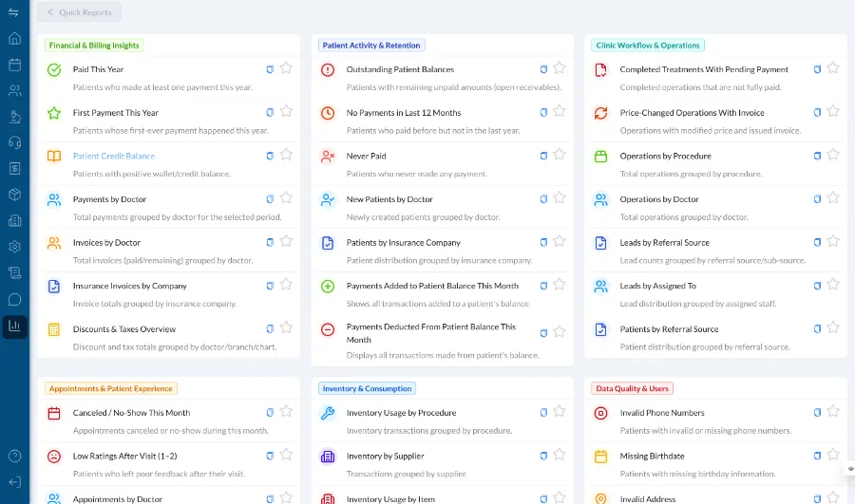Copy icon for Operations by Doctor

817,199
